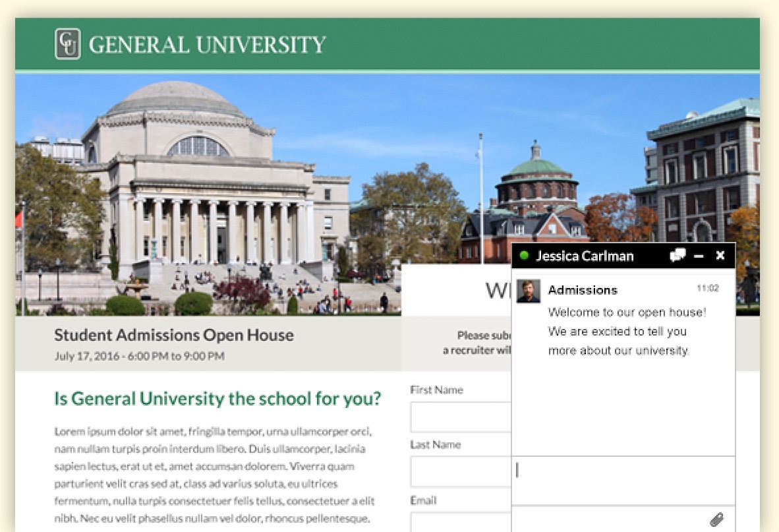This screenshot has width=779, height=532.
Task: Click the Admissions sender name in chat
Action: (583, 290)
